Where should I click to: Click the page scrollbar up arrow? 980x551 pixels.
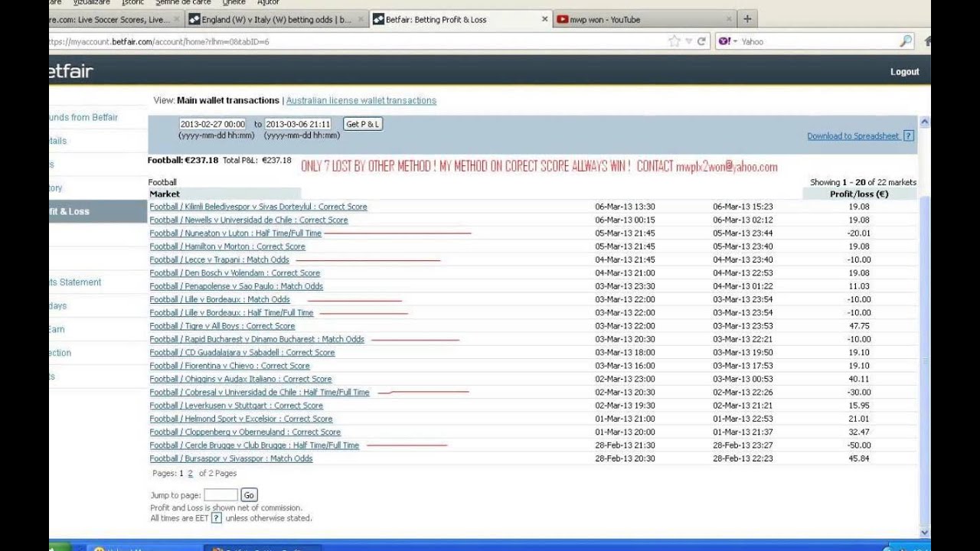(924, 122)
